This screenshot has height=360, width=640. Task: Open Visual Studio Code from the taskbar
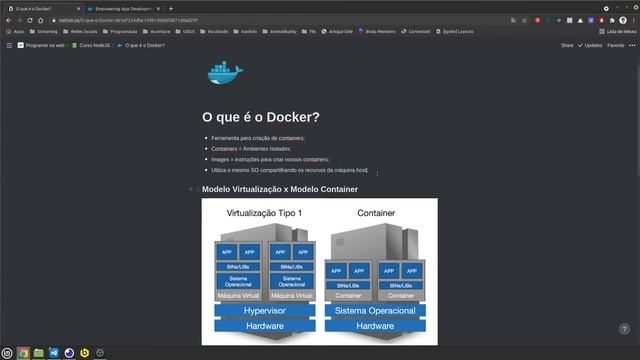point(54,353)
